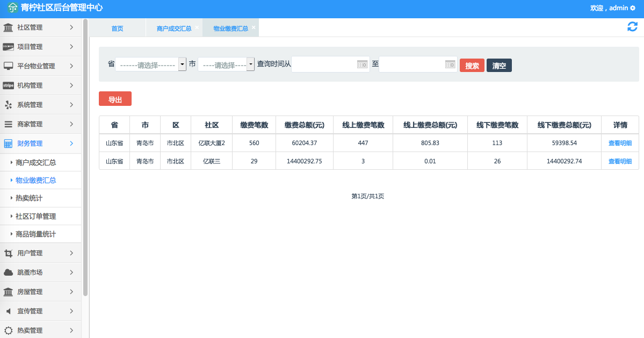The height and width of the screenshot is (338, 644).
Task: Click the 60204.37 total amount cell
Action: coord(305,143)
